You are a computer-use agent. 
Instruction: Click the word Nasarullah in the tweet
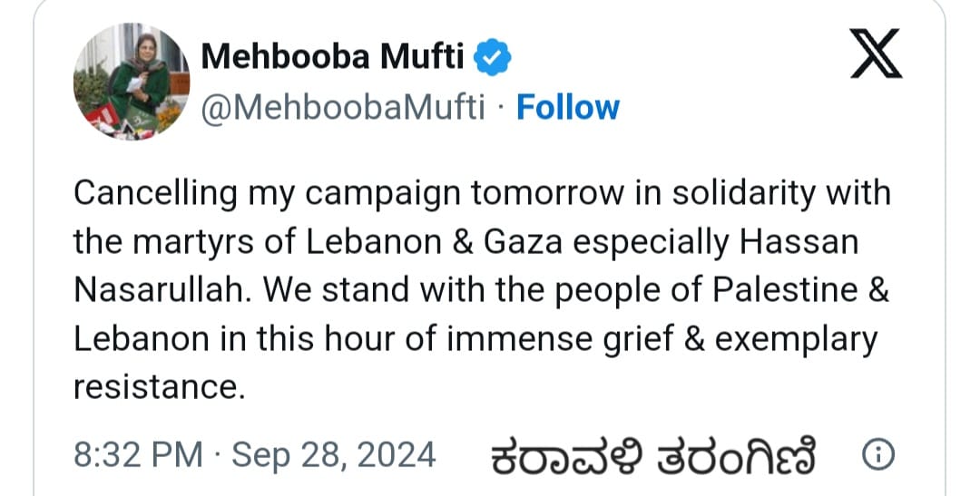point(160,290)
